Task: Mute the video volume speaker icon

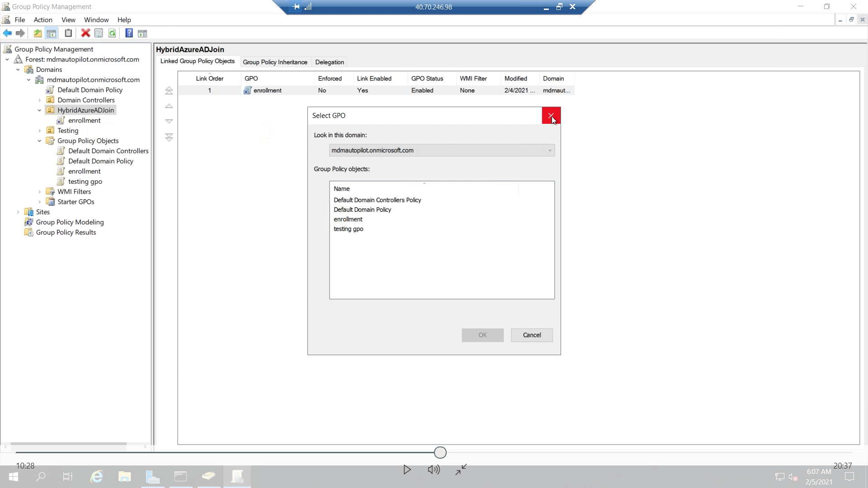Action: pyautogui.click(x=434, y=470)
